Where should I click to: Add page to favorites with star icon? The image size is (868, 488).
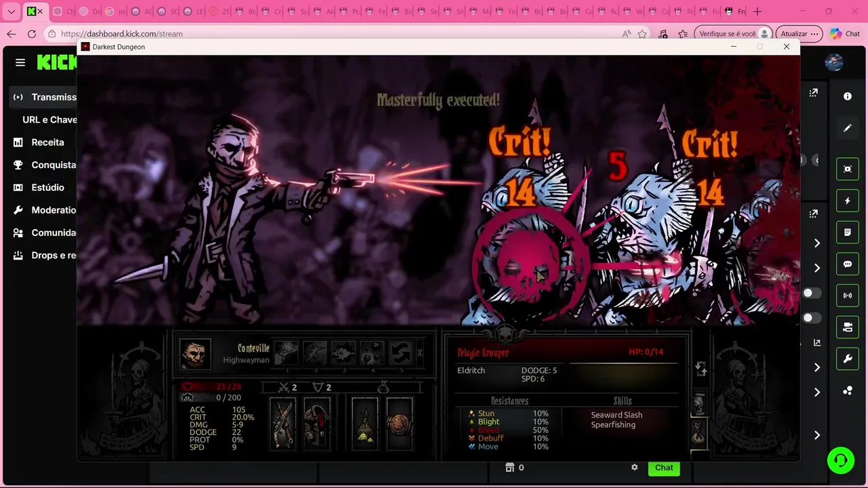pos(642,34)
